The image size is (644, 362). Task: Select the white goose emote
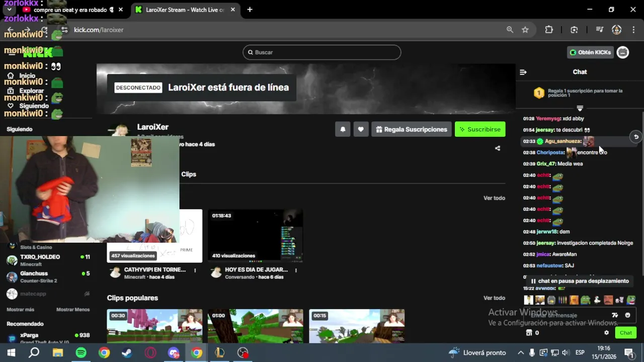tap(597, 300)
